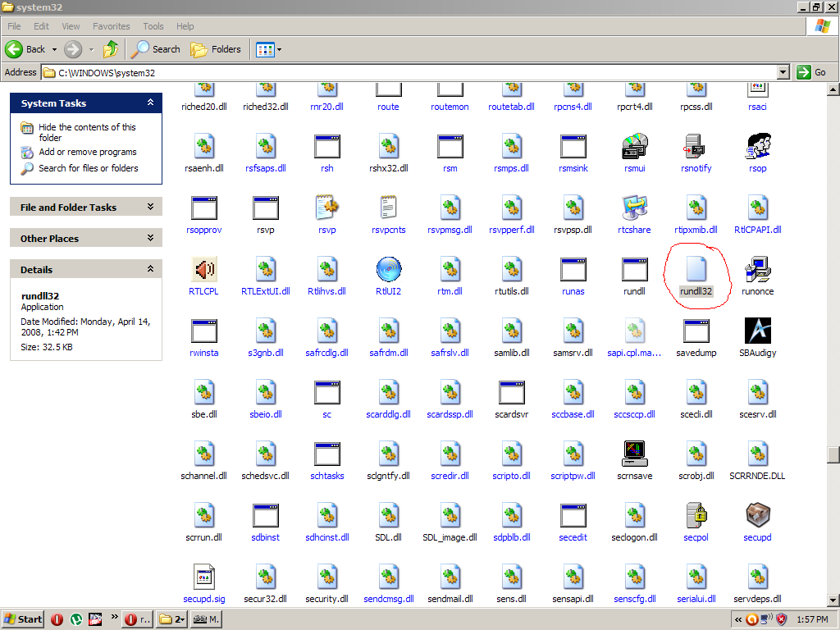Open the Views dropdown button

click(268, 49)
